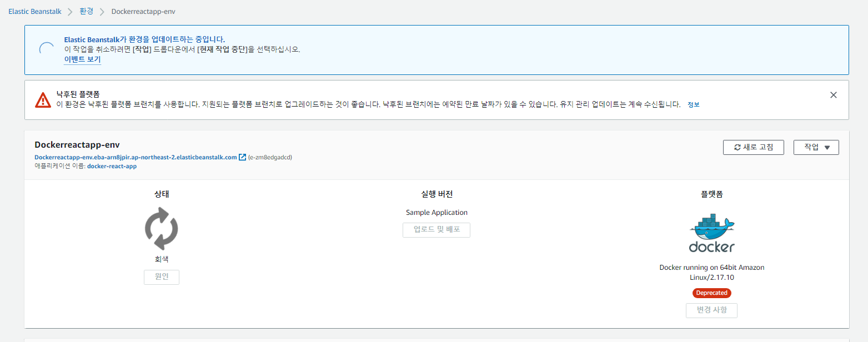Viewport: 868px width, 342px height.
Task: Click the red Deprecated badge
Action: tap(712, 293)
